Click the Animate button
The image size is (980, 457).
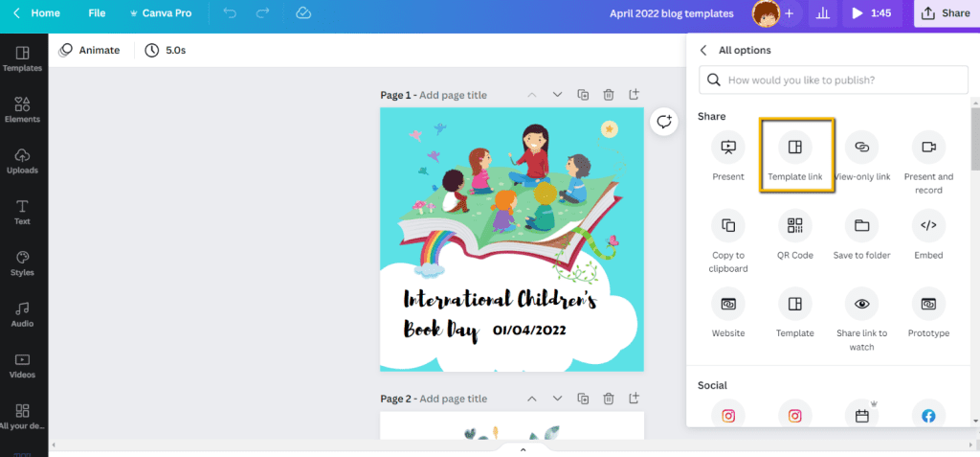click(x=89, y=50)
